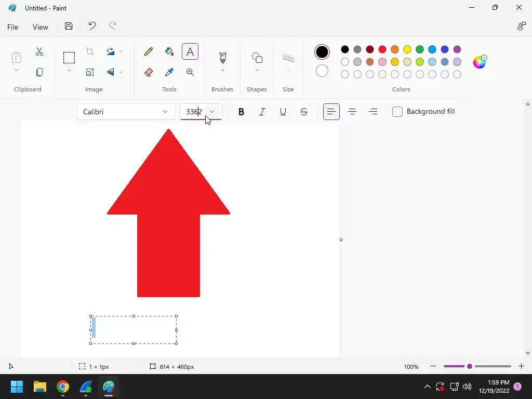Click the share icon at top right

(x=522, y=26)
